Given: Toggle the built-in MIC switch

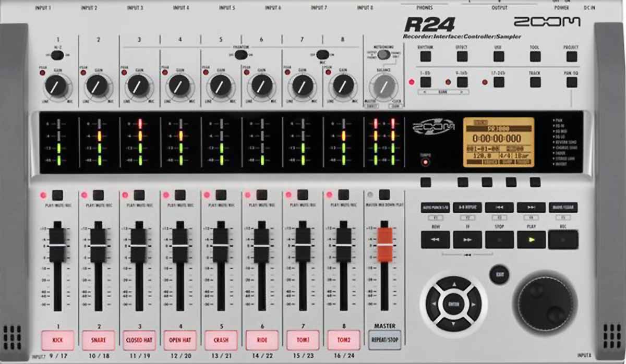Looking at the screenshot, I should [323, 54].
